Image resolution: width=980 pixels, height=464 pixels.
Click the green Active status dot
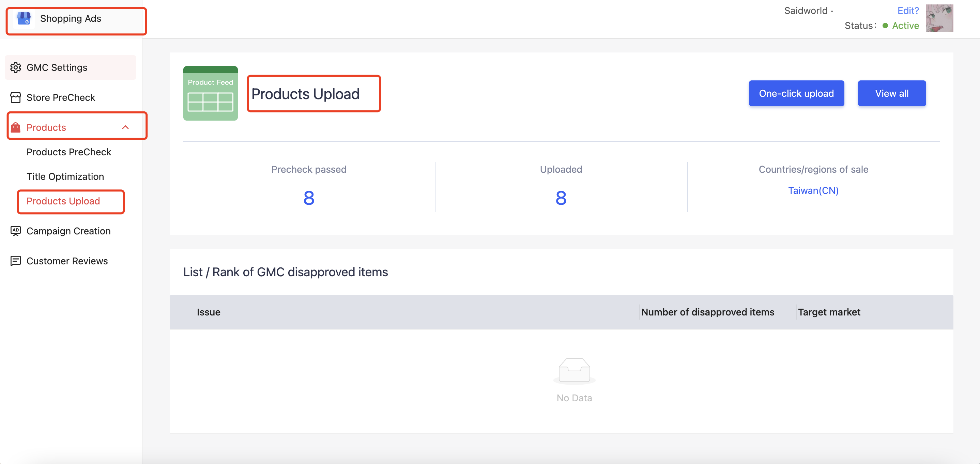[x=885, y=26]
